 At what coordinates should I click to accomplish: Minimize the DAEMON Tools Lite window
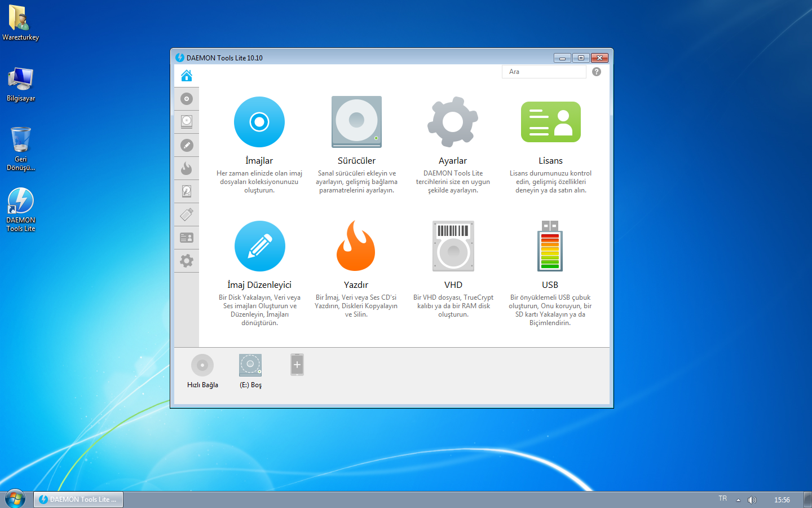[562, 58]
